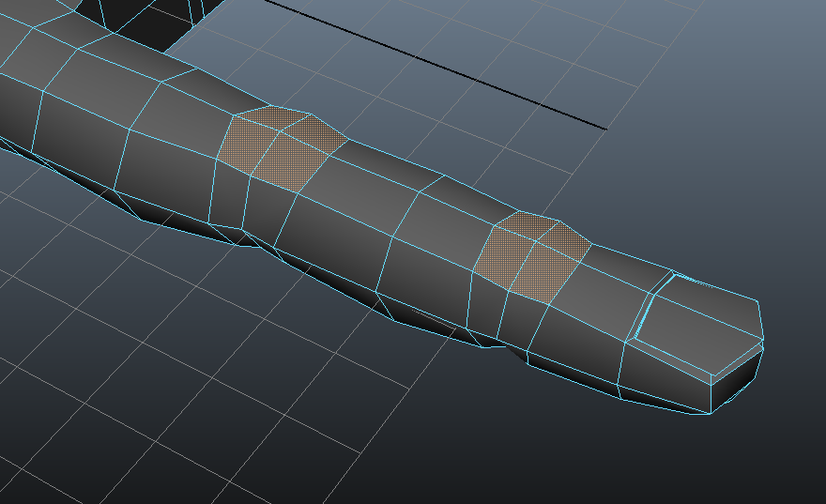This screenshot has width=826, height=504.
Task: Select the top face between the two dotted knuckles
Action: coord(404,202)
